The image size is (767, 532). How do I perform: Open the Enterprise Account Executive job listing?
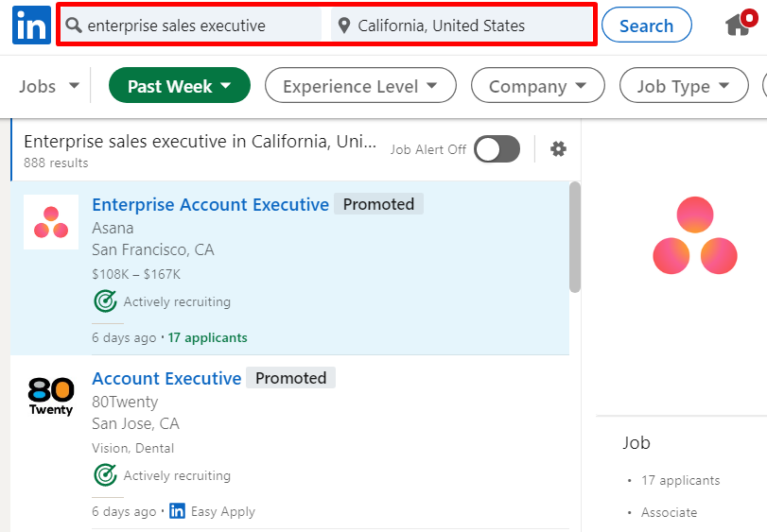coord(210,204)
